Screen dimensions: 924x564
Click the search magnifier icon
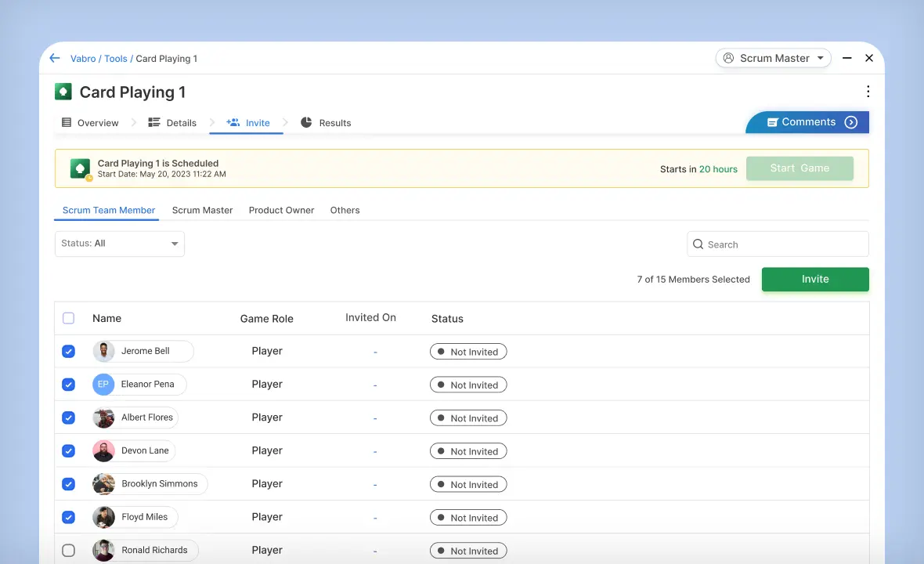698,244
